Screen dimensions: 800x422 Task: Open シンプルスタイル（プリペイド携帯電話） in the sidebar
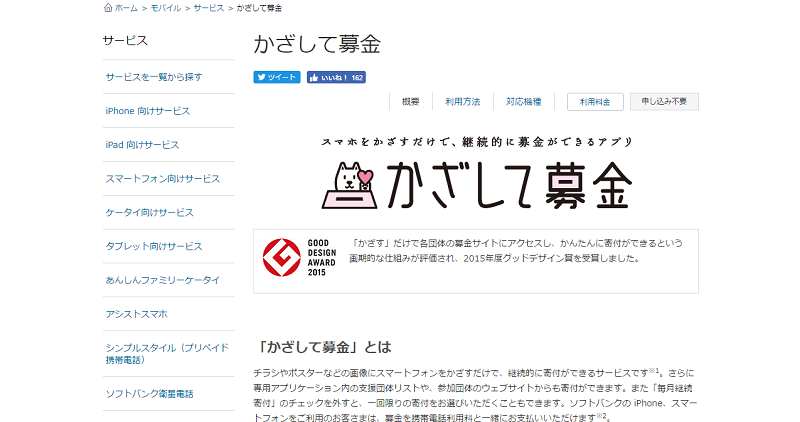click(167, 354)
